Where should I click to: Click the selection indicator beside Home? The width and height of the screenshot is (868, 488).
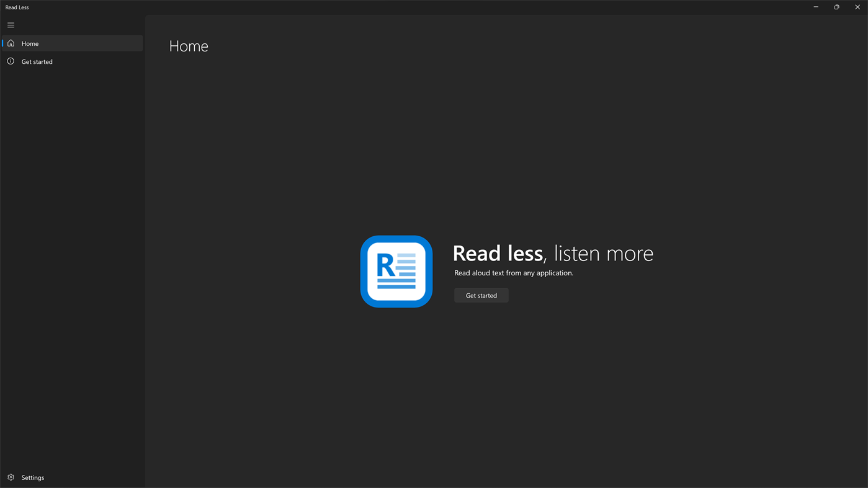(1, 42)
